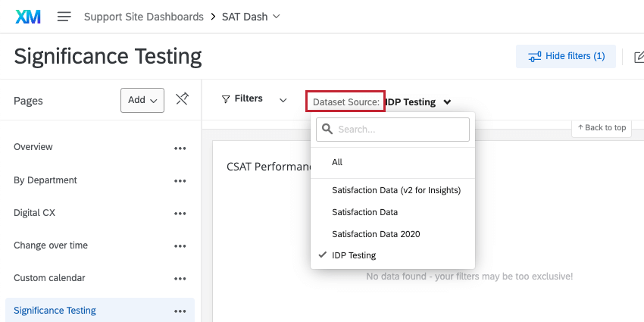The image size is (644, 322).
Task: Unpin the Pages sidebar panel
Action: coord(182,99)
